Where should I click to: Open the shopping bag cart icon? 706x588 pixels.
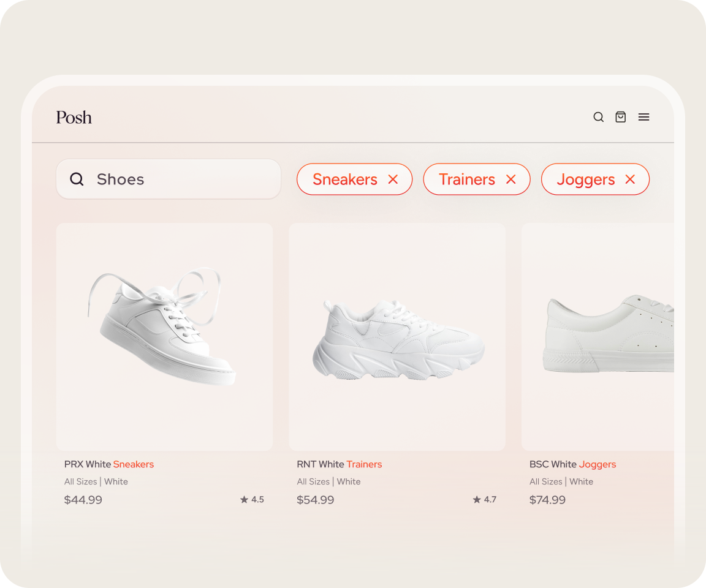pyautogui.click(x=621, y=117)
